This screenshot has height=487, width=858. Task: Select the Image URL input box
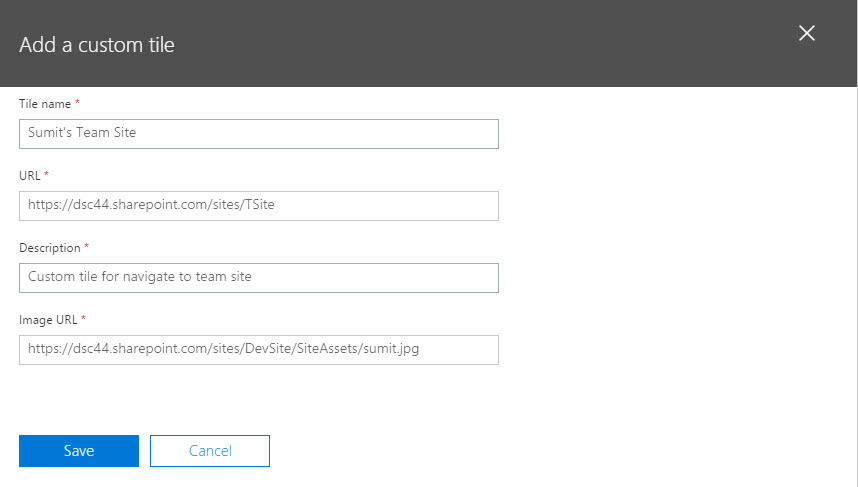[258, 350]
